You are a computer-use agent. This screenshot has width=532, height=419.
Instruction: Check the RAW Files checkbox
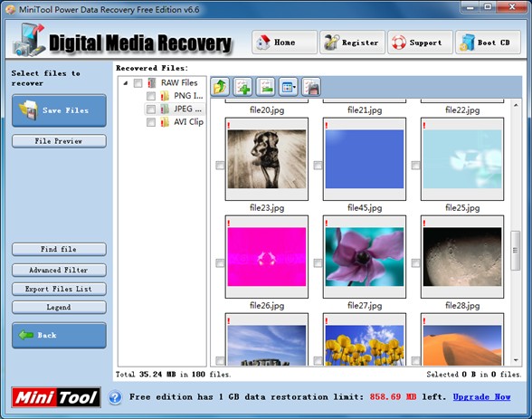point(138,83)
